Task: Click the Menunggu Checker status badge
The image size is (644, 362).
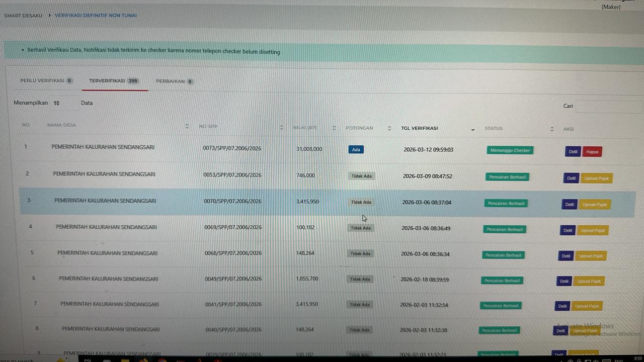Action: [510, 150]
